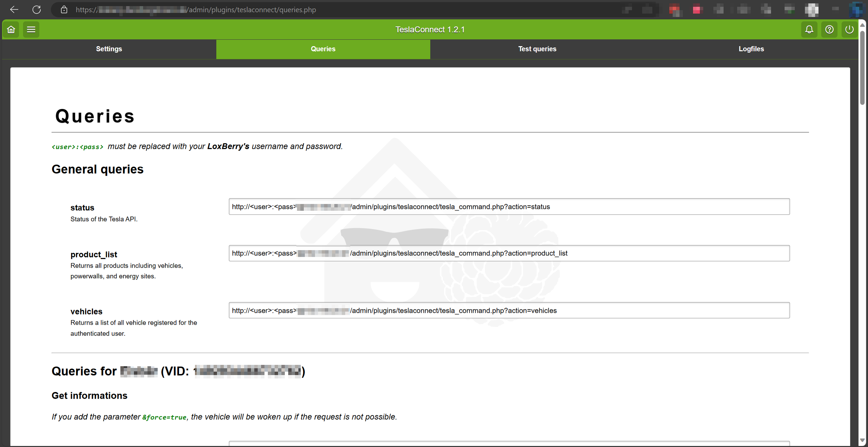Go to LoxBerry home icon
Screen dimensions: 868x447
coord(11,30)
